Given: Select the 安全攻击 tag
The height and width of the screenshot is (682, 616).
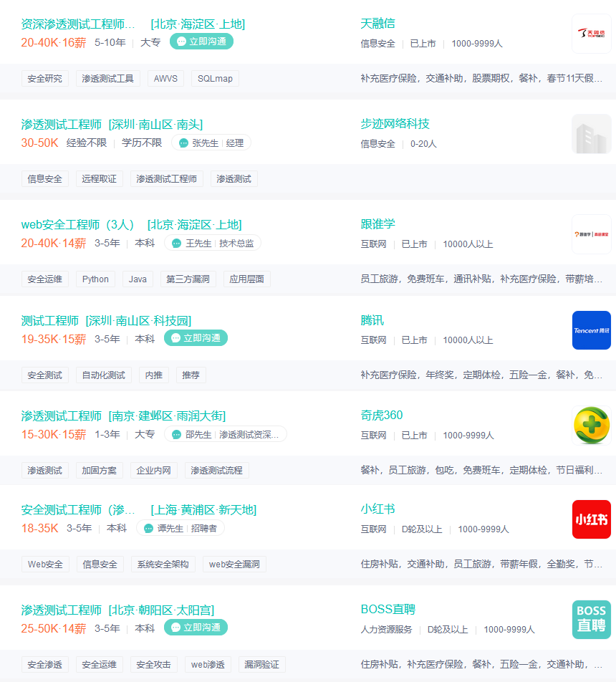Looking at the screenshot, I should tap(153, 665).
